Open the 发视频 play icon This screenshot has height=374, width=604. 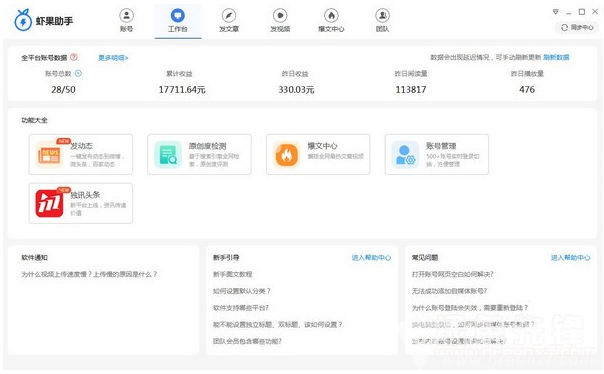pyautogui.click(x=280, y=16)
